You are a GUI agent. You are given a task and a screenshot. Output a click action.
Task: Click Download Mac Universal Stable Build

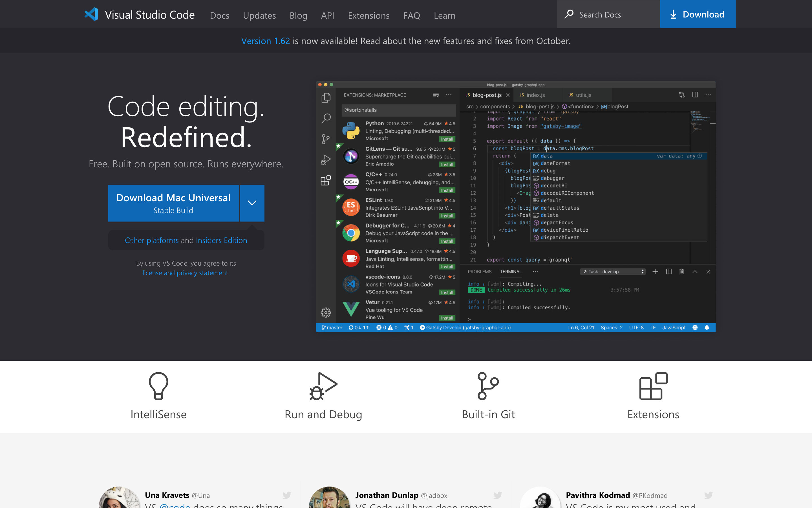[173, 203]
